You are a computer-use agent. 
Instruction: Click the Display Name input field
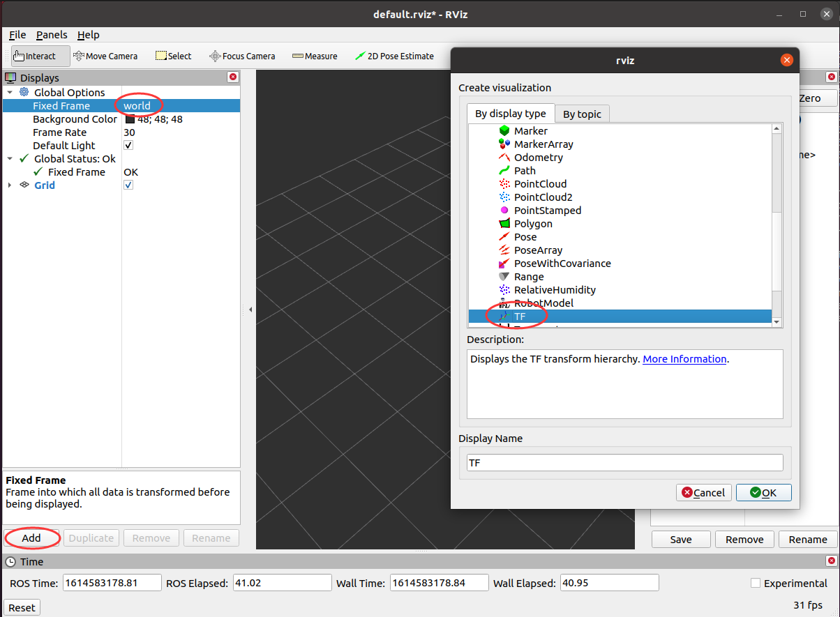625,463
